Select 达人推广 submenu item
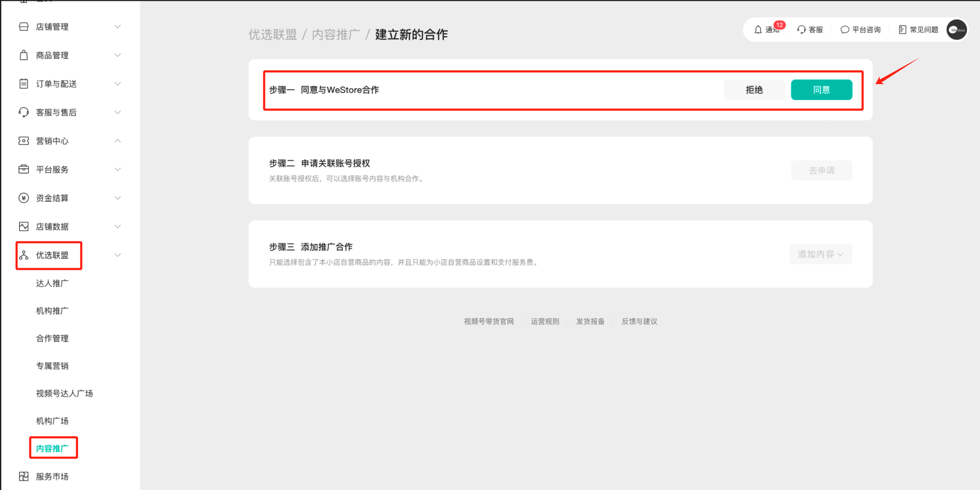980x490 pixels. pyautogui.click(x=52, y=283)
